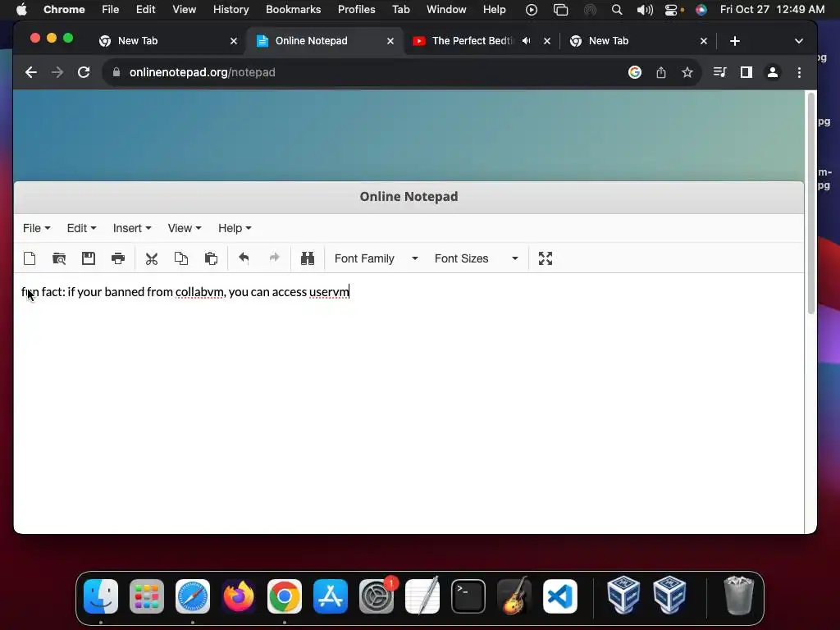Cut selection with scissors icon
The height and width of the screenshot is (630, 840).
click(152, 258)
